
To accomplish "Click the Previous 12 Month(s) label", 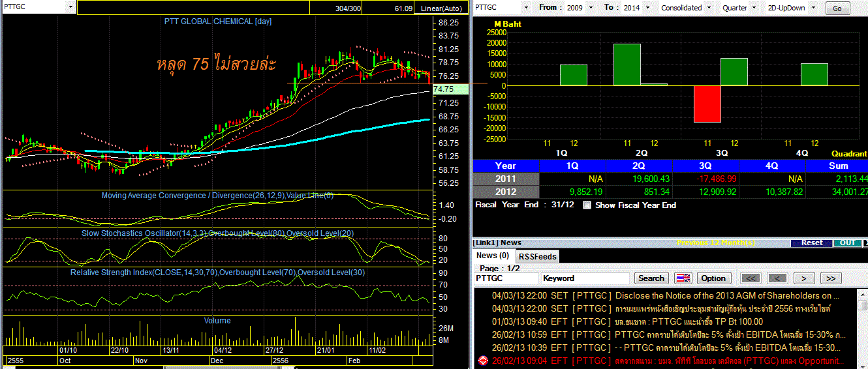I will pos(716,243).
